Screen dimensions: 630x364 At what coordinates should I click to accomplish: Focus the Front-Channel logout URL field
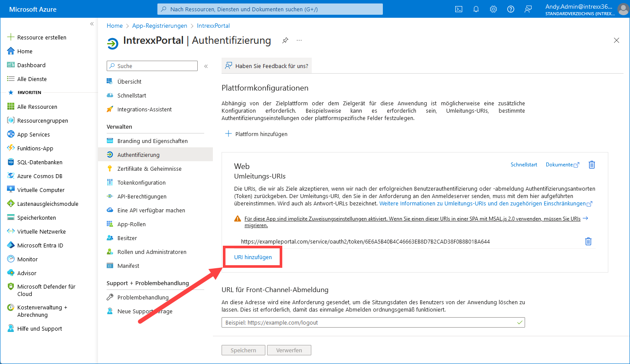[x=373, y=322]
